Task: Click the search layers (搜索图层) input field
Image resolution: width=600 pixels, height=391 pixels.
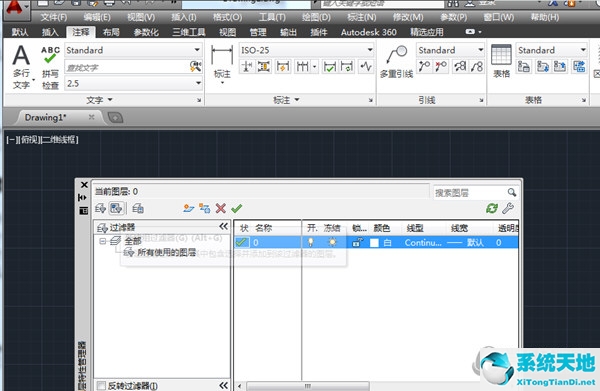Action: (x=471, y=192)
